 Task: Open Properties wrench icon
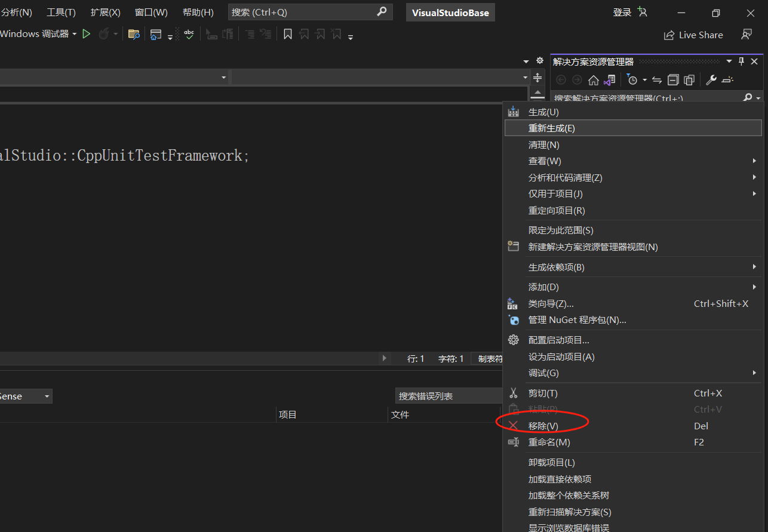tap(711, 80)
